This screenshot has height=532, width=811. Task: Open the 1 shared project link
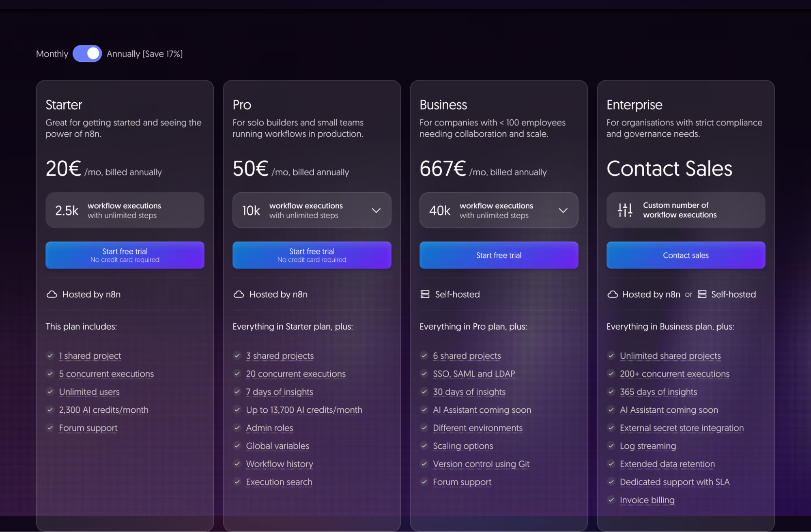click(90, 356)
